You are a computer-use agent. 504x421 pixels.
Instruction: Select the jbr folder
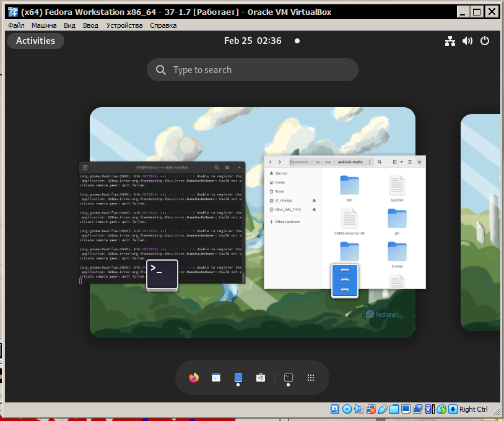397,222
